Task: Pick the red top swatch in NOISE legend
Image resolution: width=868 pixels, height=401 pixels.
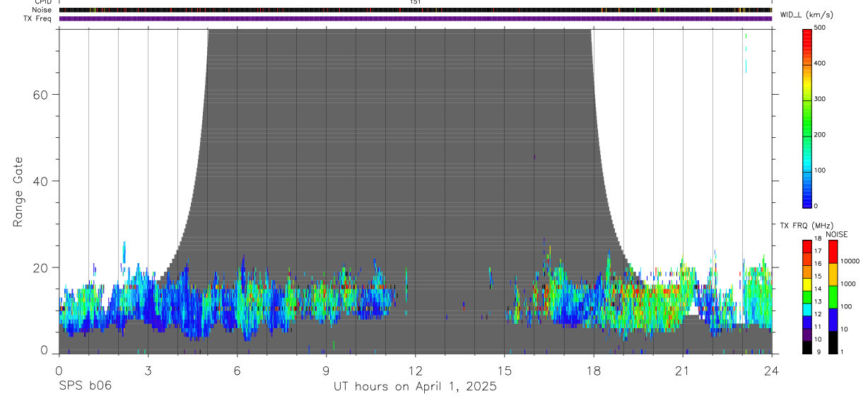Action: [x=833, y=252]
